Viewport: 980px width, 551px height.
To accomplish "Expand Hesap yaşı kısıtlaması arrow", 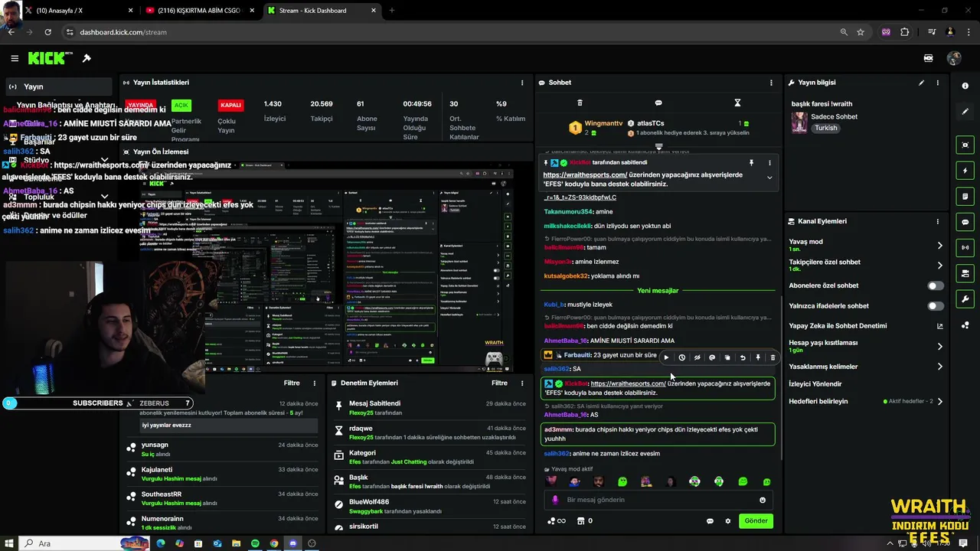I will point(940,347).
